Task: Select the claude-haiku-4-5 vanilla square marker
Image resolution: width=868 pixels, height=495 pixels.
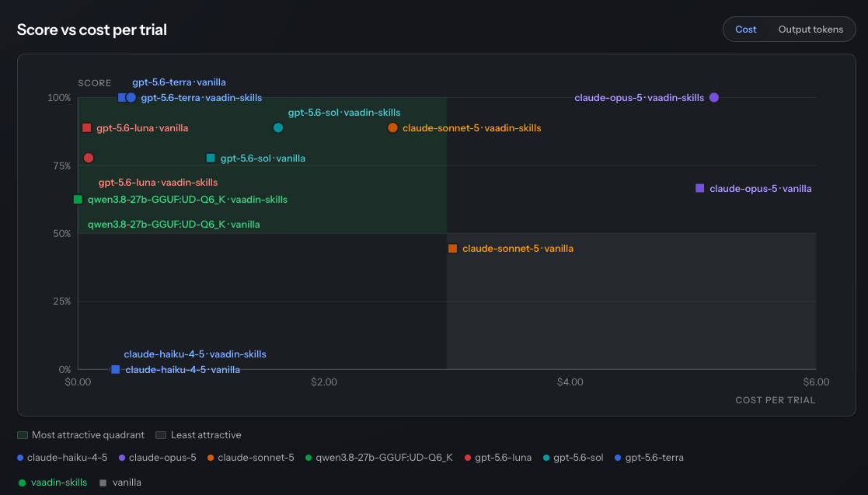Action: click(115, 369)
